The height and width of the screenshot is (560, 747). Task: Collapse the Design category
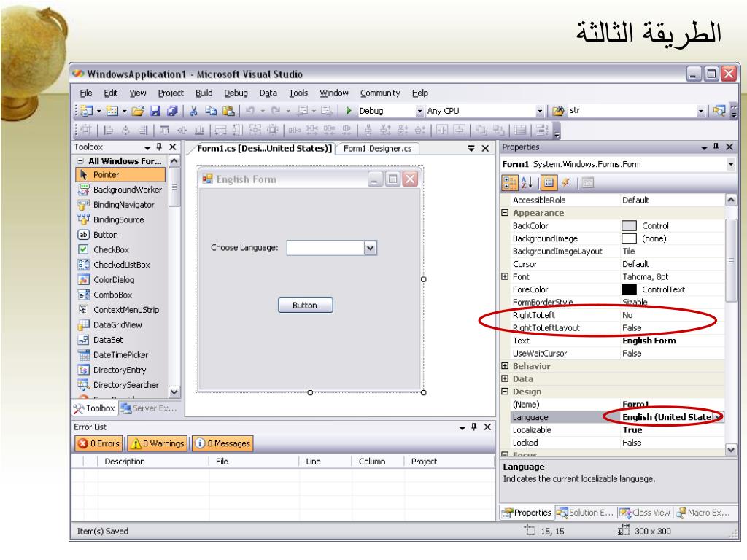click(505, 392)
